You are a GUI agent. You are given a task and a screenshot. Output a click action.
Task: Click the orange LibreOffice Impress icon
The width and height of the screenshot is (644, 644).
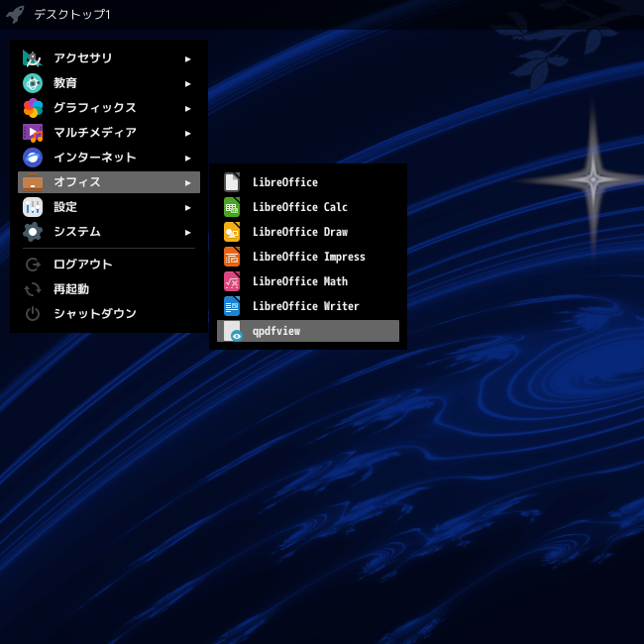[x=232, y=257]
